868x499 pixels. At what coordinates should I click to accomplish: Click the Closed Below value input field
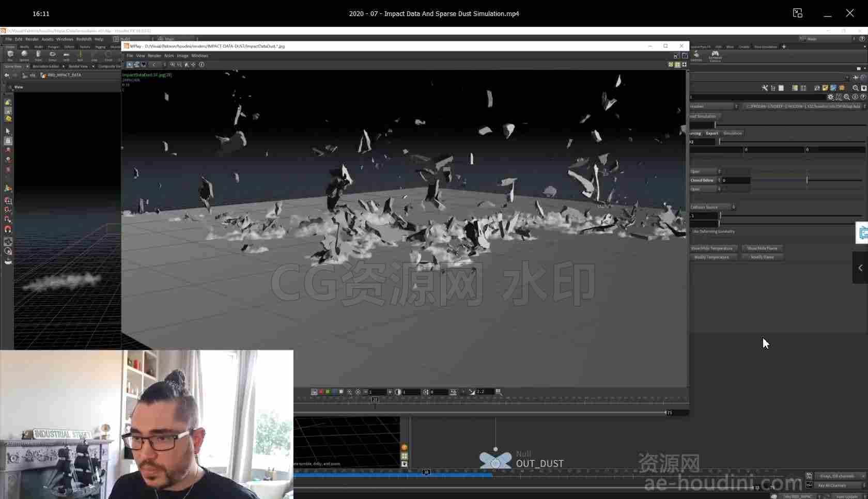(736, 180)
